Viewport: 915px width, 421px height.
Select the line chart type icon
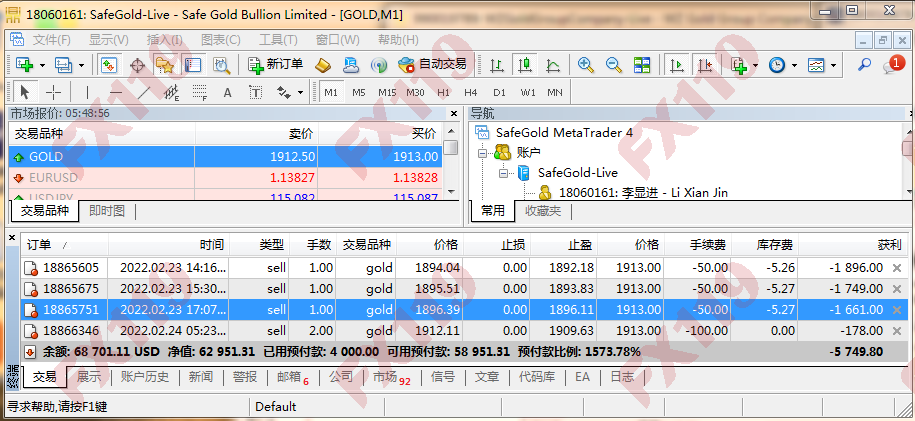[x=553, y=65]
